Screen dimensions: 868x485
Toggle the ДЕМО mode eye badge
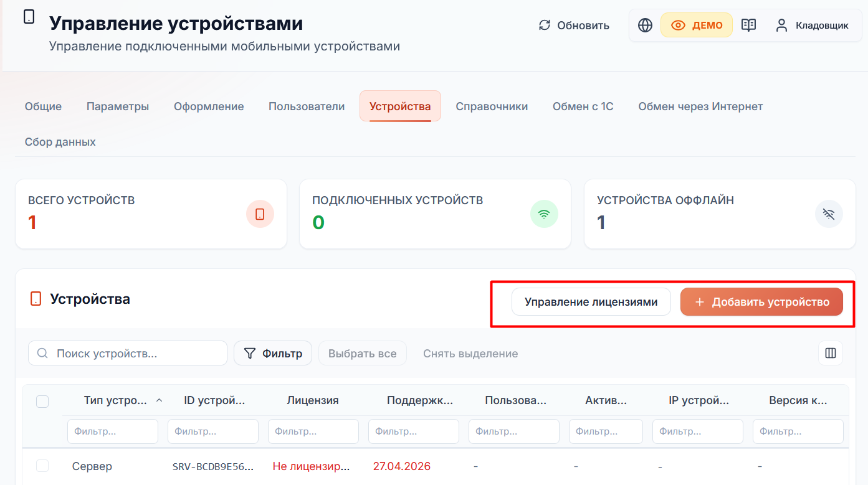(696, 26)
